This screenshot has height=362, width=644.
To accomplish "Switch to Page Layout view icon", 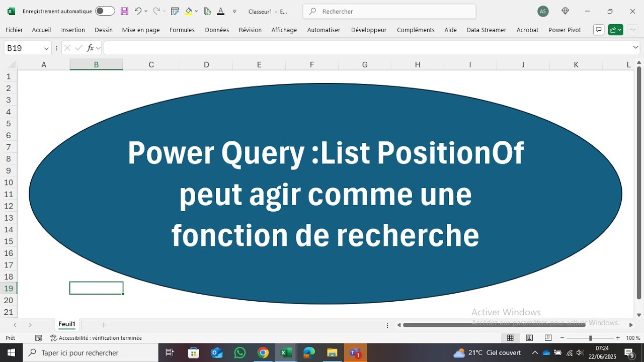I will point(529,338).
